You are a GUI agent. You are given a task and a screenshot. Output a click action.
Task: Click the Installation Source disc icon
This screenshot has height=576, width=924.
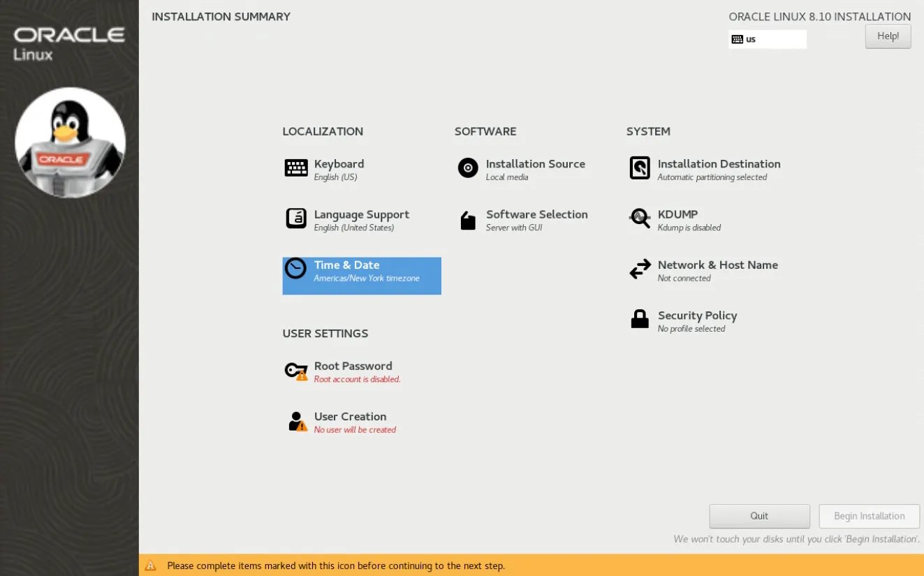pos(468,168)
